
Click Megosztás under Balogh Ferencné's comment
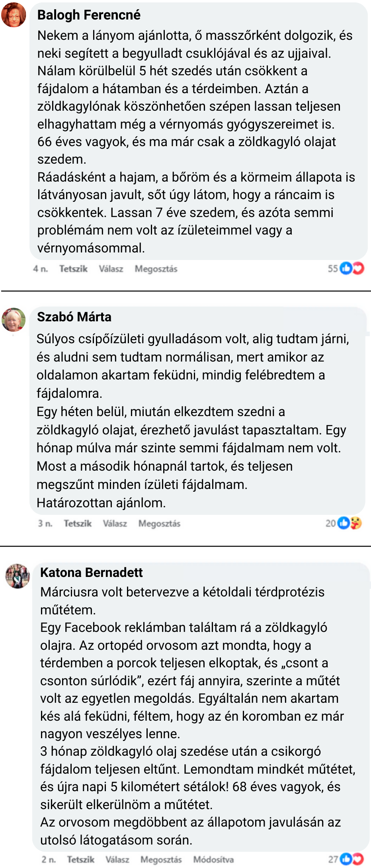(156, 269)
